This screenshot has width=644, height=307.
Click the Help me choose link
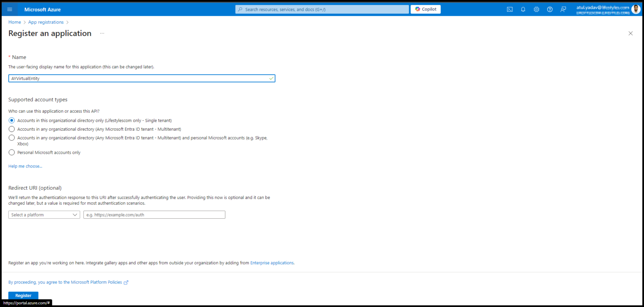click(x=25, y=166)
